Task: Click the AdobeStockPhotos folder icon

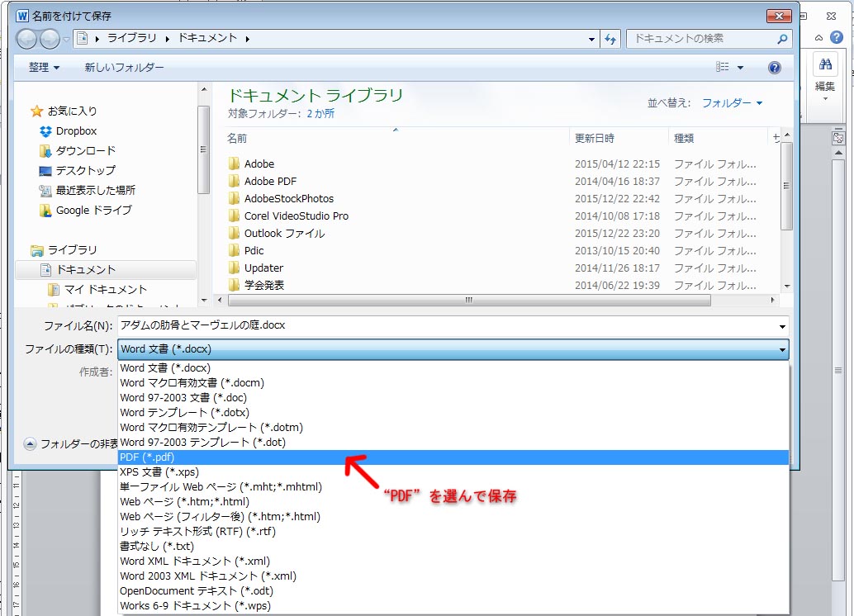Action: tap(235, 199)
